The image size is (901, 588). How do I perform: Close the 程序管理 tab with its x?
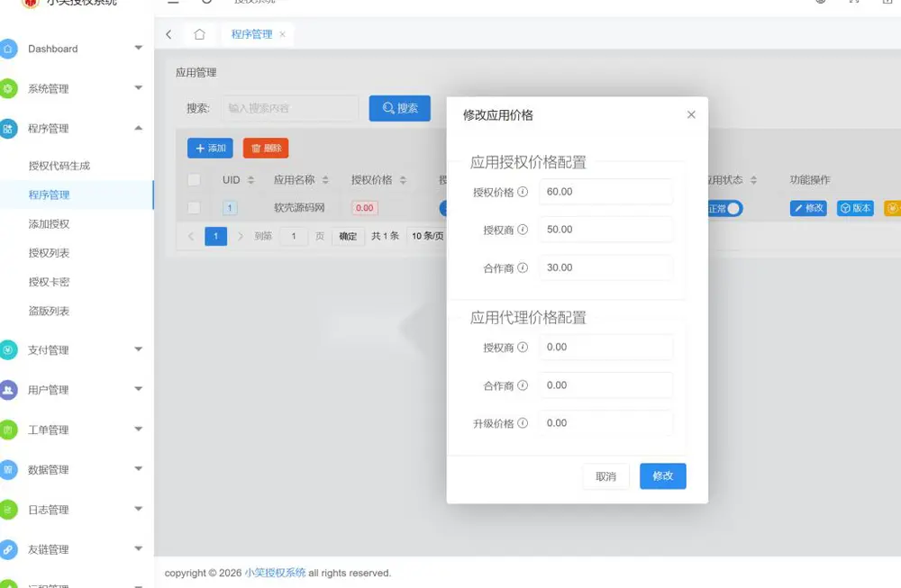(282, 34)
